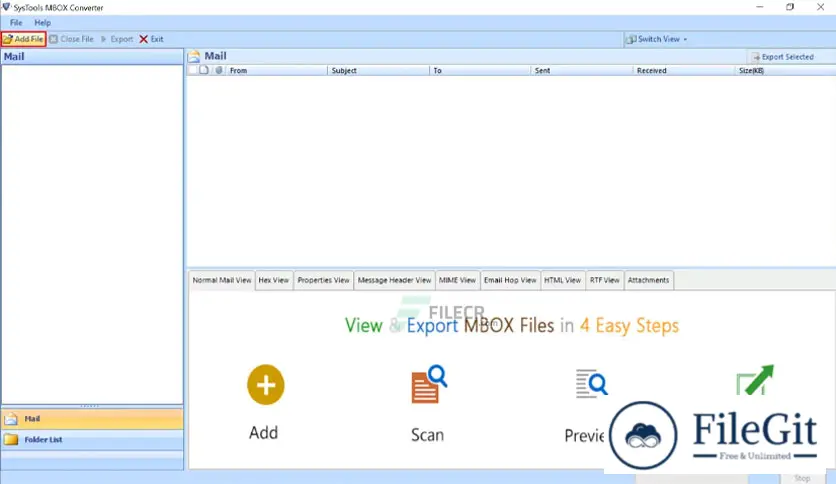Sort by the Subject column

[378, 70]
